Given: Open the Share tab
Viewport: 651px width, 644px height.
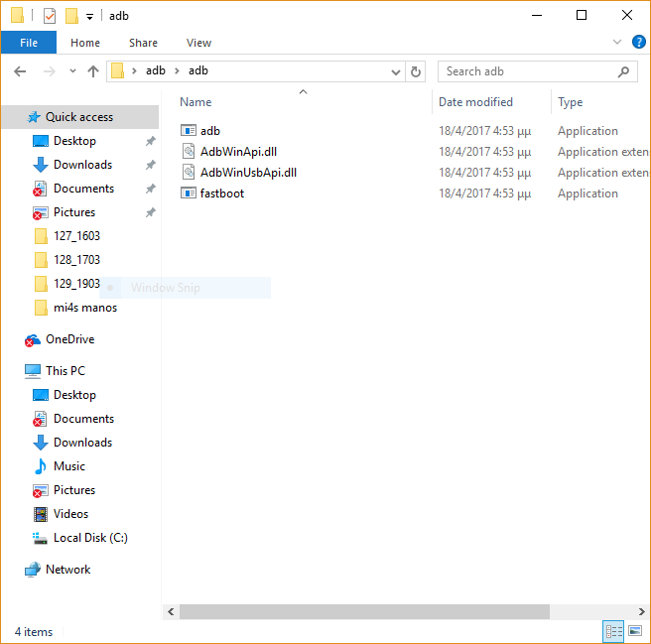Looking at the screenshot, I should [143, 43].
